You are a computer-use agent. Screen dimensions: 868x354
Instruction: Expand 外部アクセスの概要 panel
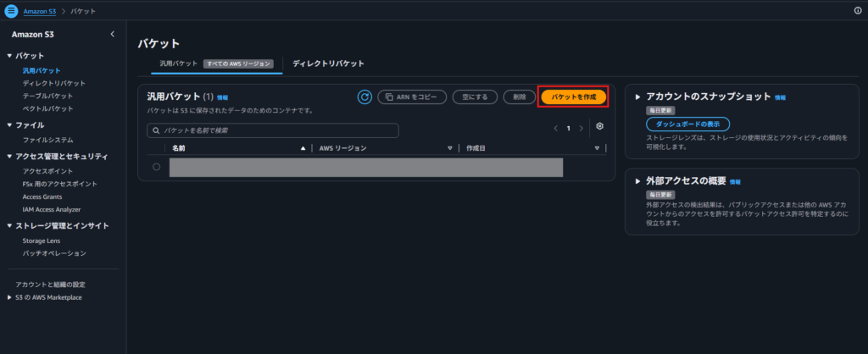click(637, 181)
